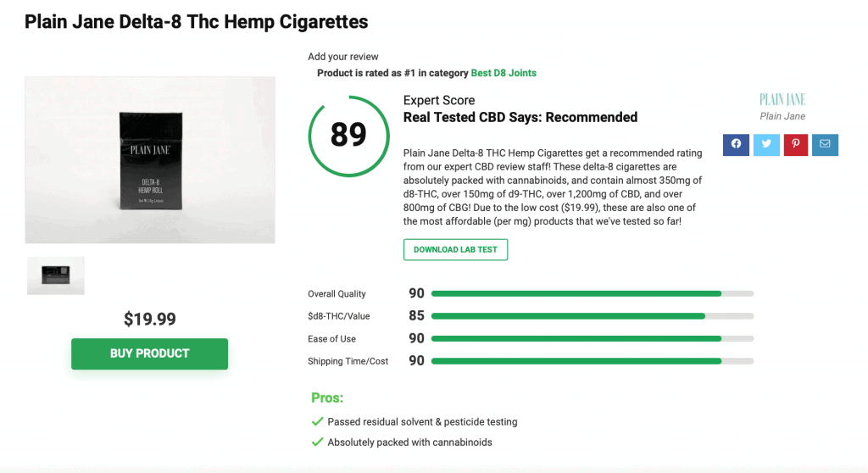
Task: Click the BUY PRODUCT button
Action: click(149, 353)
